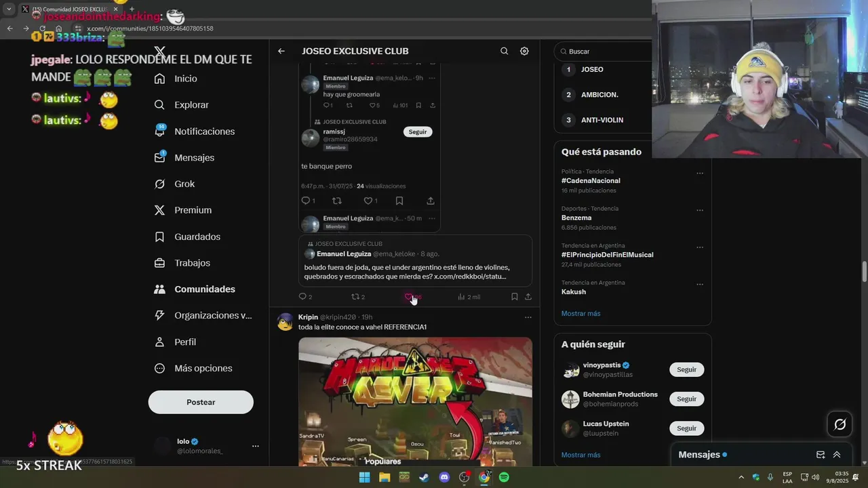
Task: Open Steam from the taskbar
Action: [424, 477]
